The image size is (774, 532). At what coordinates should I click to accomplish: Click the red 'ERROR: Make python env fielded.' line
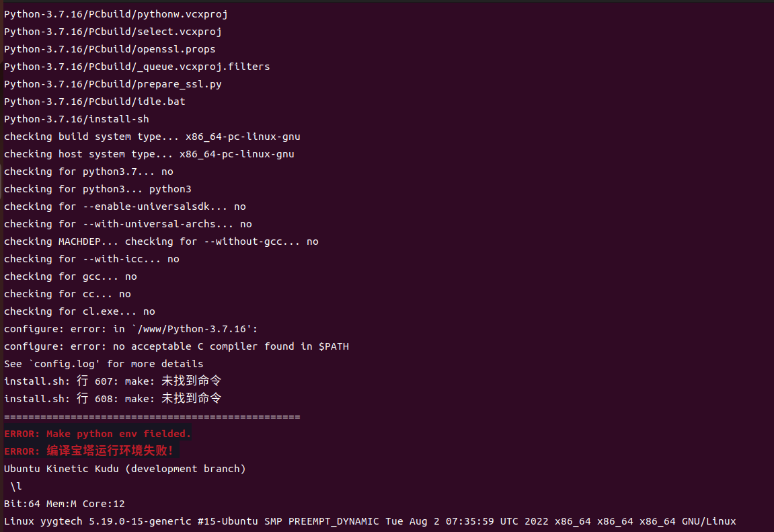pyautogui.click(x=98, y=434)
